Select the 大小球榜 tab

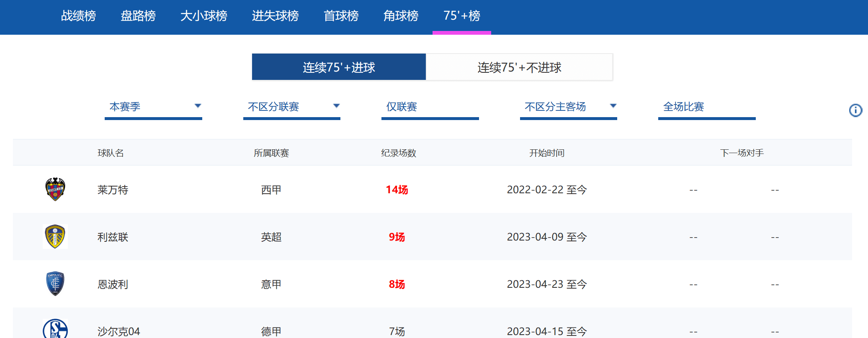click(203, 16)
